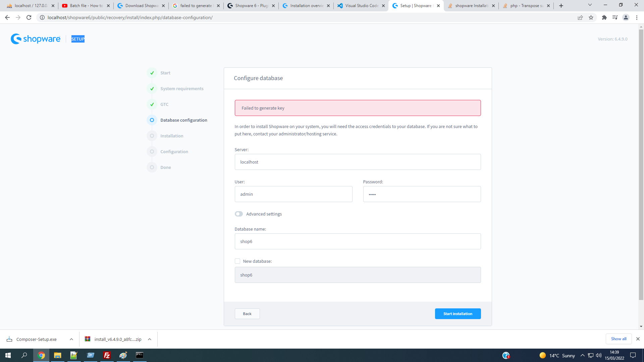Close the Visual Studio Code tab
The width and height of the screenshot is (644, 362).
(x=383, y=6)
